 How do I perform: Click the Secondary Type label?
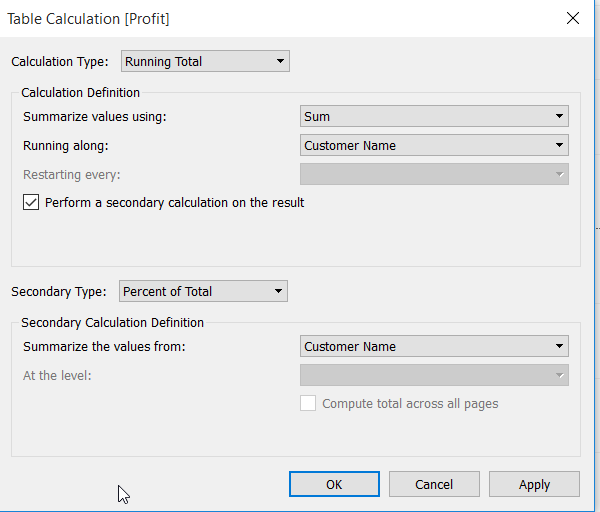tap(59, 292)
